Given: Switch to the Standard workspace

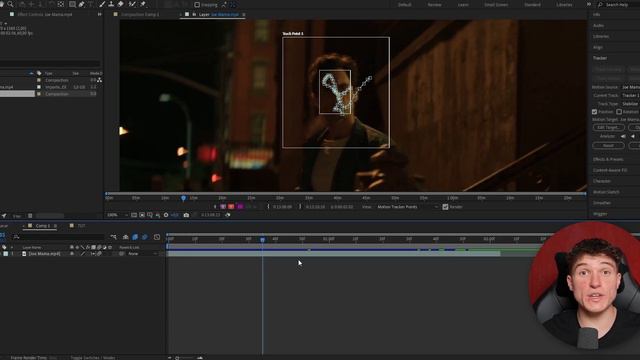Looking at the screenshot, I should click(x=532, y=4).
